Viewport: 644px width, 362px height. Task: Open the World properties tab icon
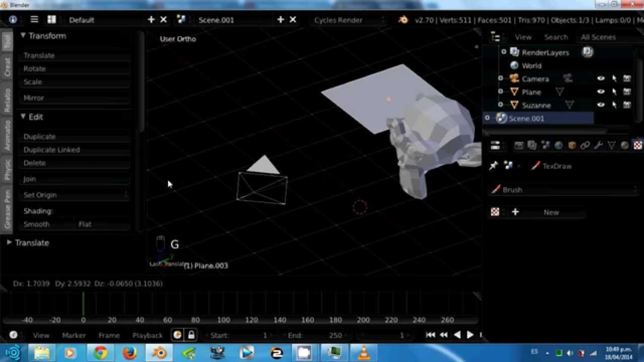[x=558, y=145]
